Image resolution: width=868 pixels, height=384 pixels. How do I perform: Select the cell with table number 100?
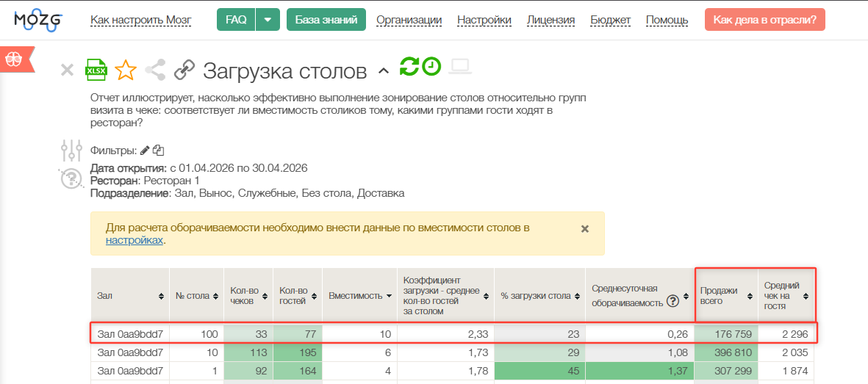[x=196, y=334]
